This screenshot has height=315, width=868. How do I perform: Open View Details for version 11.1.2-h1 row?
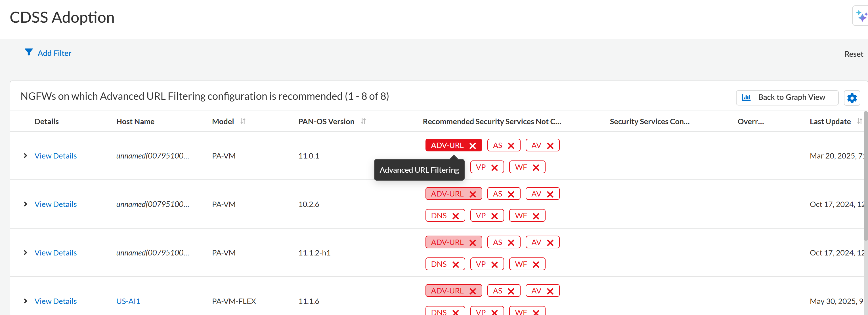(x=56, y=252)
